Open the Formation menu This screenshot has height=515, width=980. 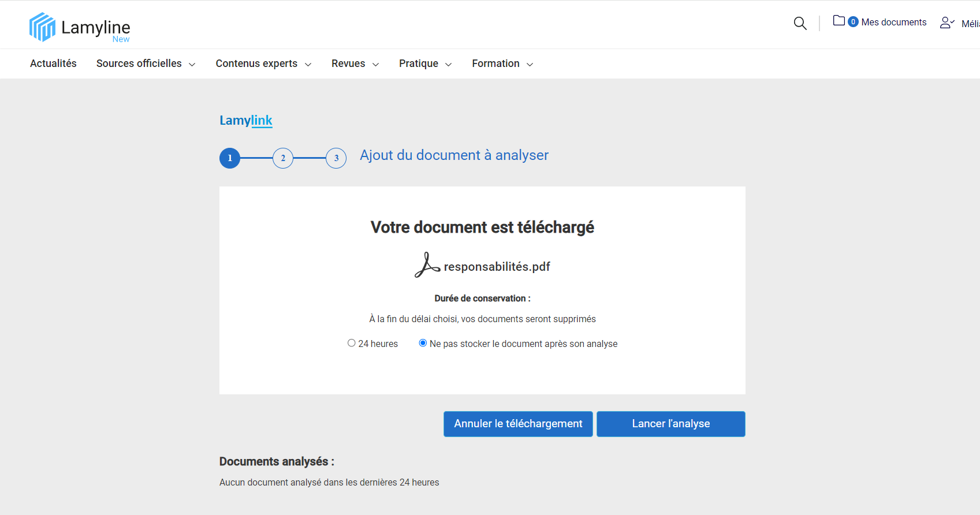502,64
